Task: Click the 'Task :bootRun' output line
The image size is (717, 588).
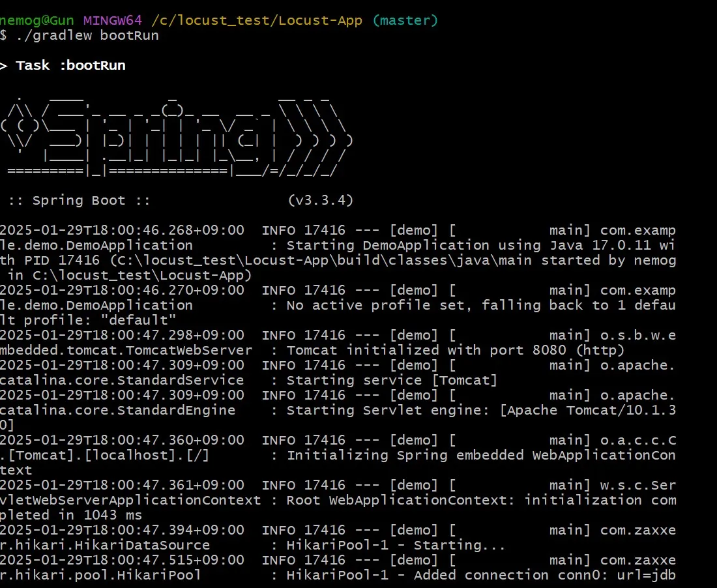Action: tap(70, 65)
